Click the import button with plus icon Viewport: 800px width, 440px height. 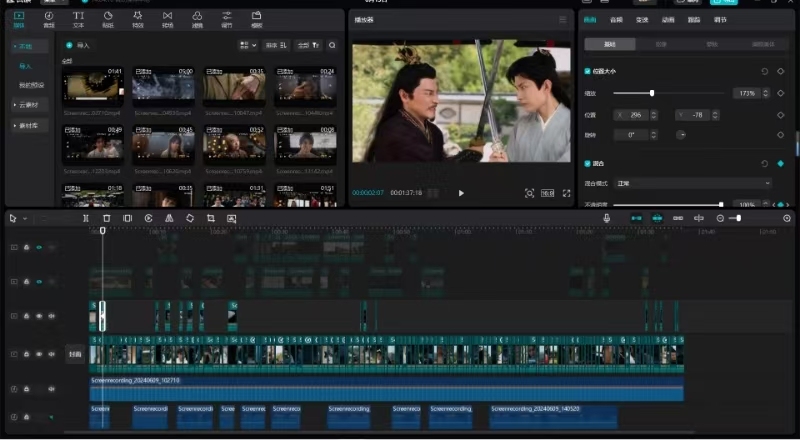[78, 45]
